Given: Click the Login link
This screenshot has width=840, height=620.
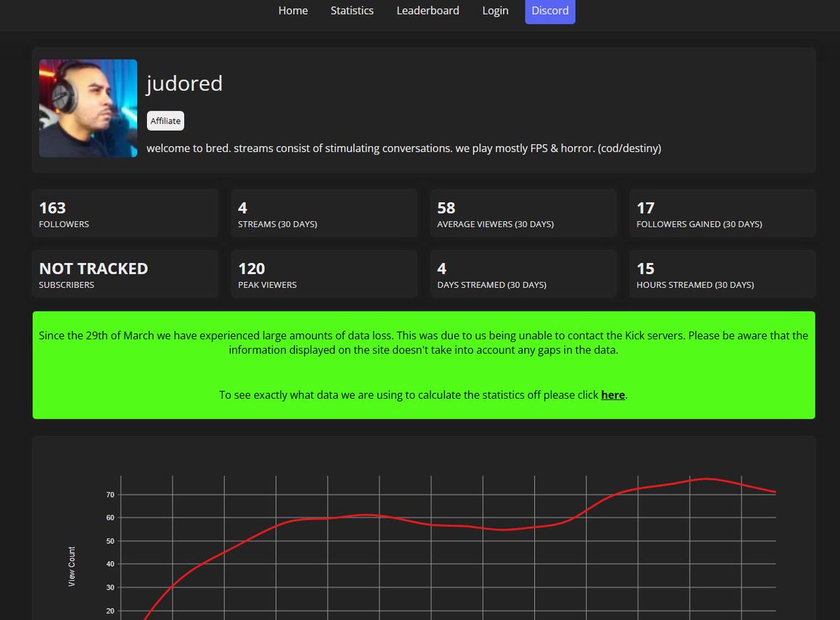Looking at the screenshot, I should click(x=495, y=10).
